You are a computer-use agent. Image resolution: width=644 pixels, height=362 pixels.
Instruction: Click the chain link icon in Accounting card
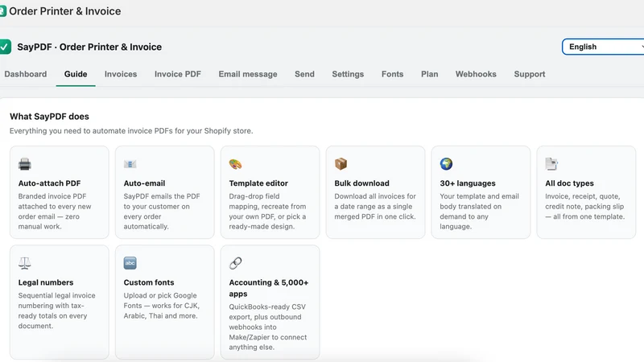click(x=235, y=263)
